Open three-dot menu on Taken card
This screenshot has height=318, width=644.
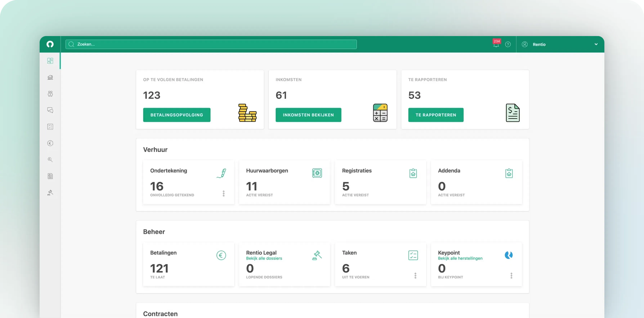point(415,275)
